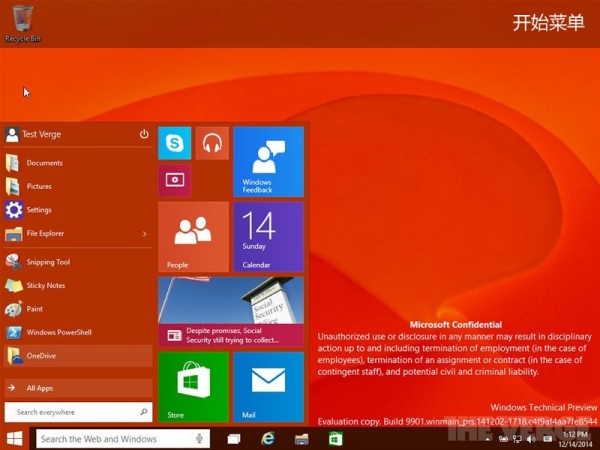The image size is (600, 450).
Task: Open the People tile
Action: pos(193,237)
